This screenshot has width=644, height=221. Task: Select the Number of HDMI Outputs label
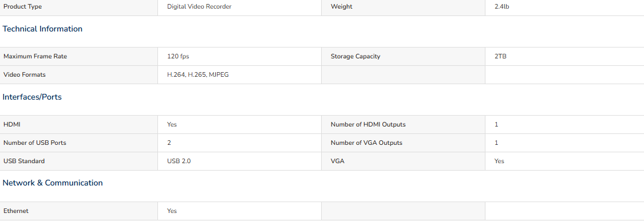point(368,124)
